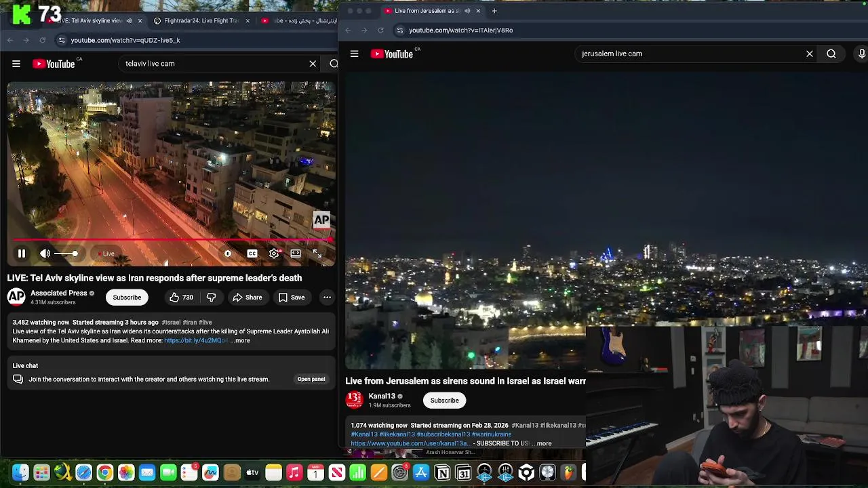Open a new tab in right window
The height and width of the screenshot is (488, 868).
point(494,11)
